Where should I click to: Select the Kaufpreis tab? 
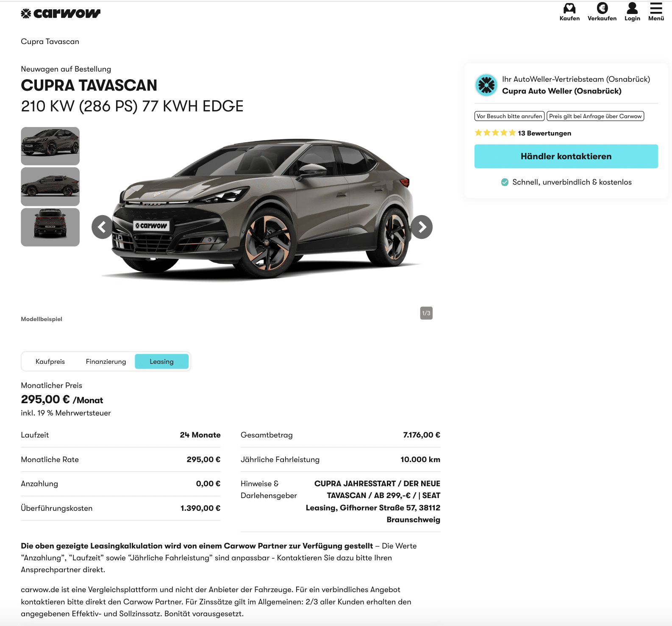(50, 362)
